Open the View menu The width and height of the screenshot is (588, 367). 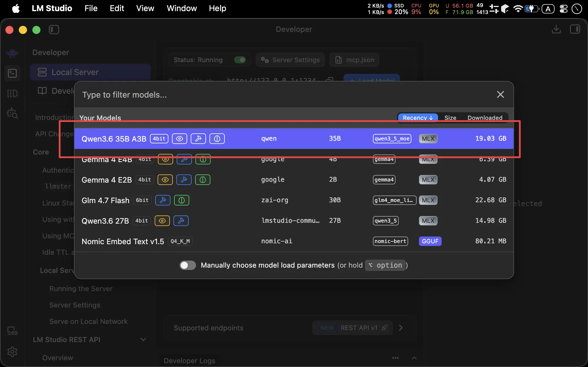click(145, 8)
